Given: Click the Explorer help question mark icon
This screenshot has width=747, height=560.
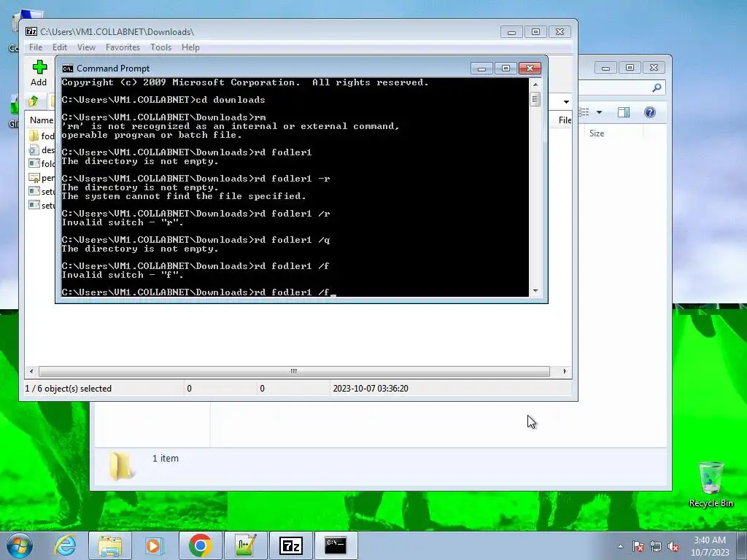Looking at the screenshot, I should tap(650, 112).
